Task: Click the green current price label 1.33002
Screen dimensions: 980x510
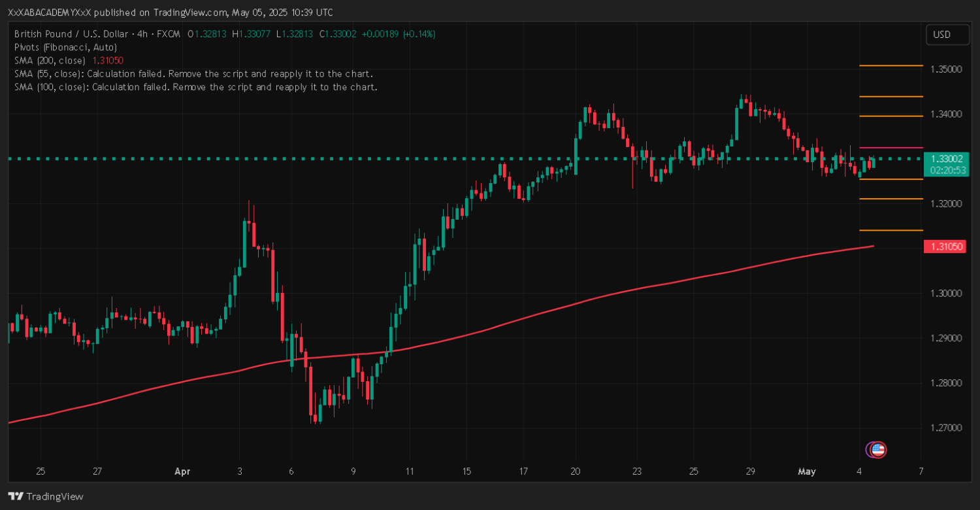Action: pyautogui.click(x=946, y=159)
